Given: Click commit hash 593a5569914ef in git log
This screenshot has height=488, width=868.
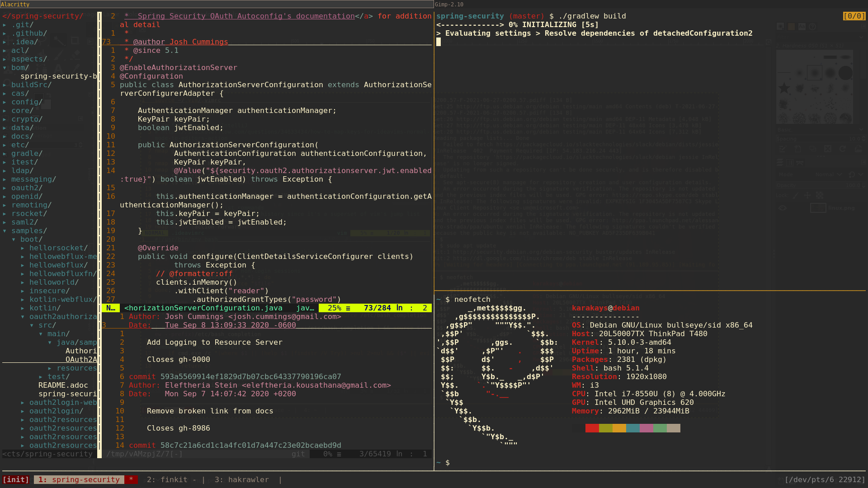Looking at the screenshot, I should point(251,377).
